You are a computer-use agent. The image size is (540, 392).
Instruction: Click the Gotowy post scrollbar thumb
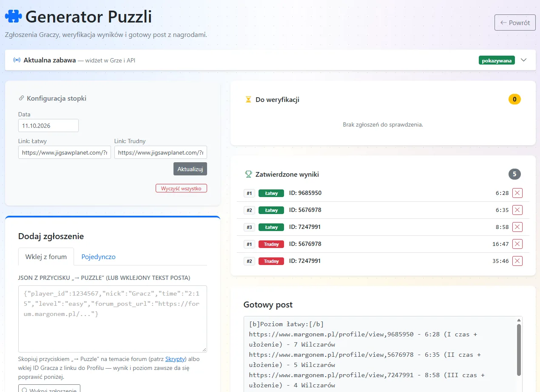[519, 350]
